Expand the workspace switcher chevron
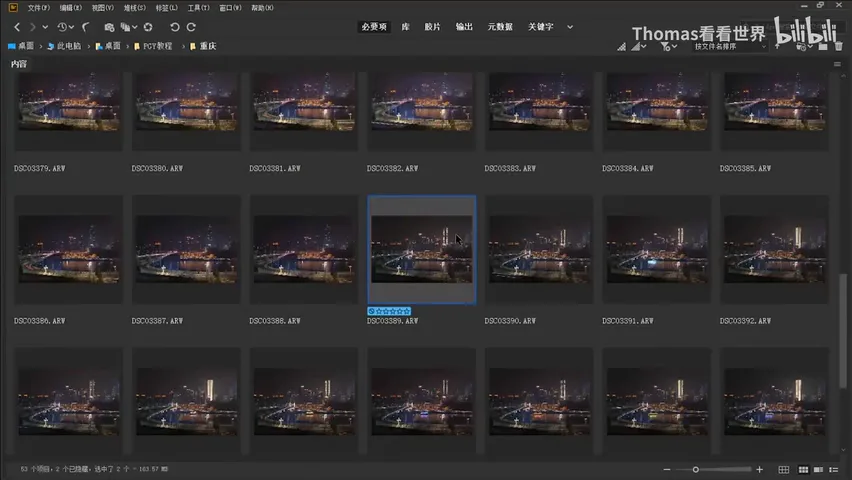Viewport: 852px width, 480px height. click(x=570, y=27)
